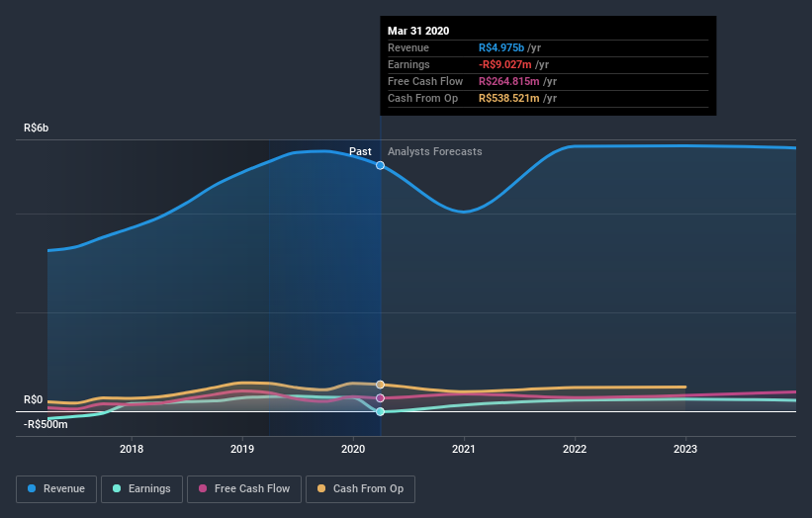Click the blue Revenue legend dot

(32, 488)
